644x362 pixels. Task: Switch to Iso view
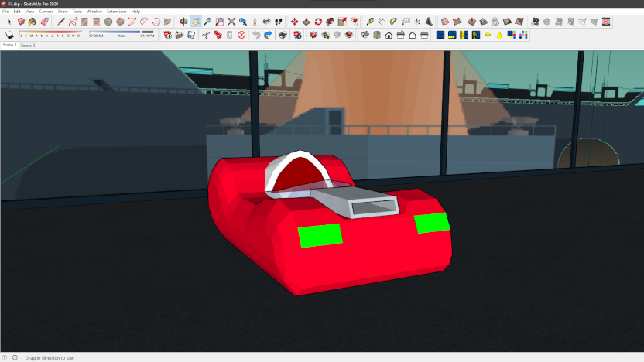click(x=365, y=35)
